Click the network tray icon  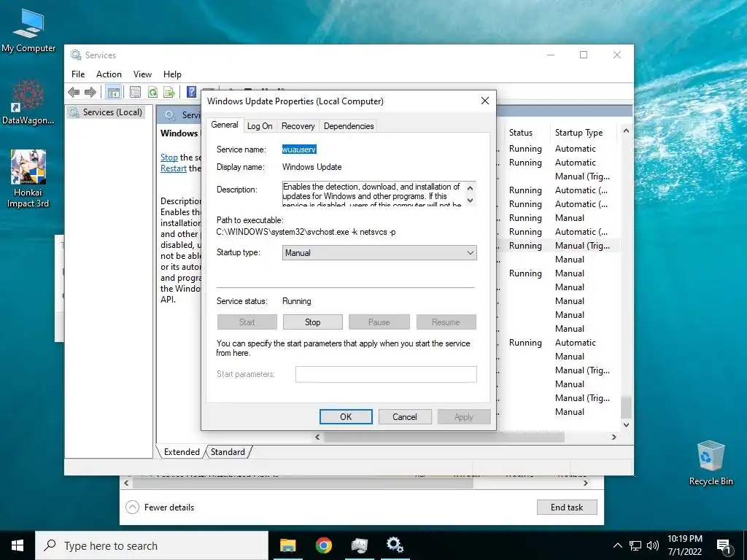pyautogui.click(x=635, y=545)
